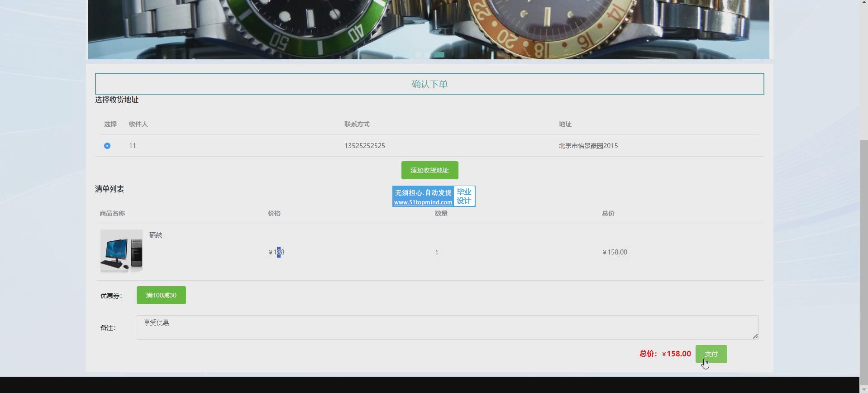Click the 数量 column header
The width and height of the screenshot is (868, 393).
pos(441,213)
